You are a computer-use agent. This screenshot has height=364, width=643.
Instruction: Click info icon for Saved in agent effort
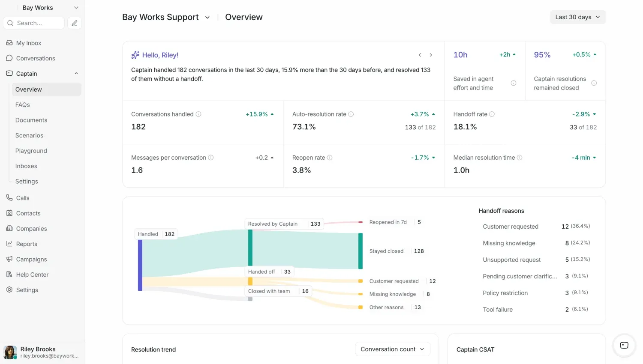[514, 83]
